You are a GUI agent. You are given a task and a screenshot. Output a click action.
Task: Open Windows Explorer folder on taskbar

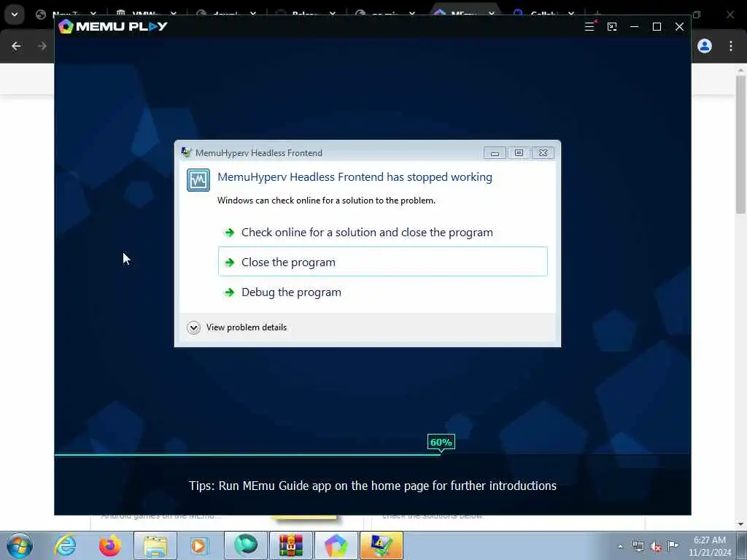pos(155,545)
